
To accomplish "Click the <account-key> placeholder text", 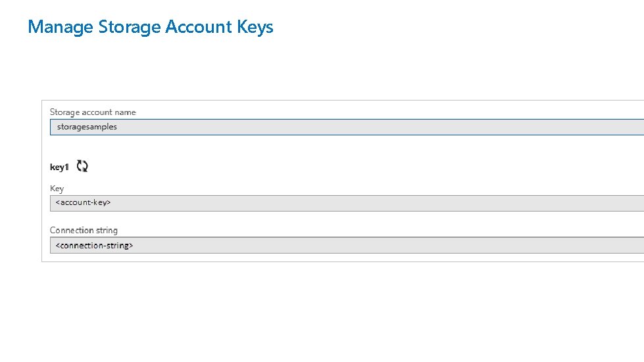I will coord(84,203).
